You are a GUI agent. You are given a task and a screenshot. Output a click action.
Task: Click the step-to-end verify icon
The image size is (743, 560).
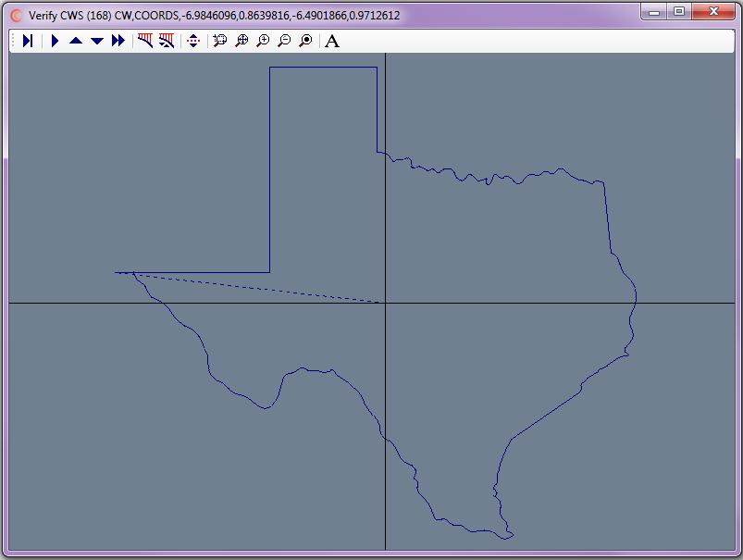click(x=28, y=41)
